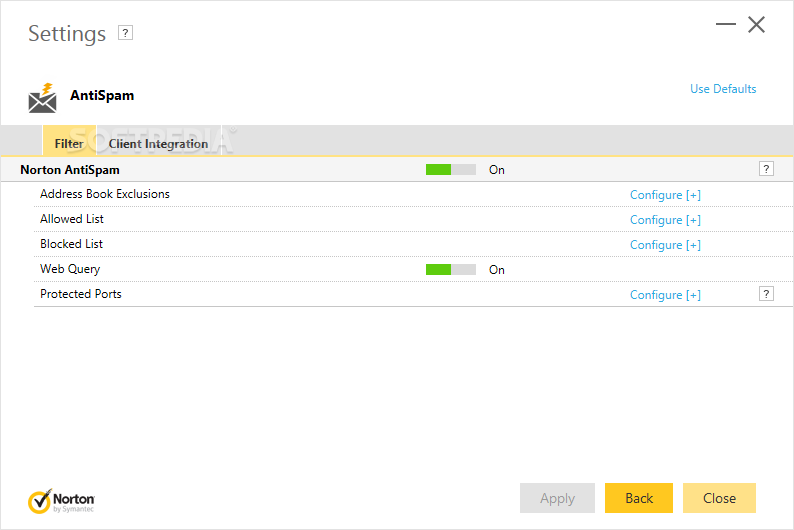794x530 pixels.
Task: Expand Configure for Address Book Exclusions
Action: click(665, 195)
